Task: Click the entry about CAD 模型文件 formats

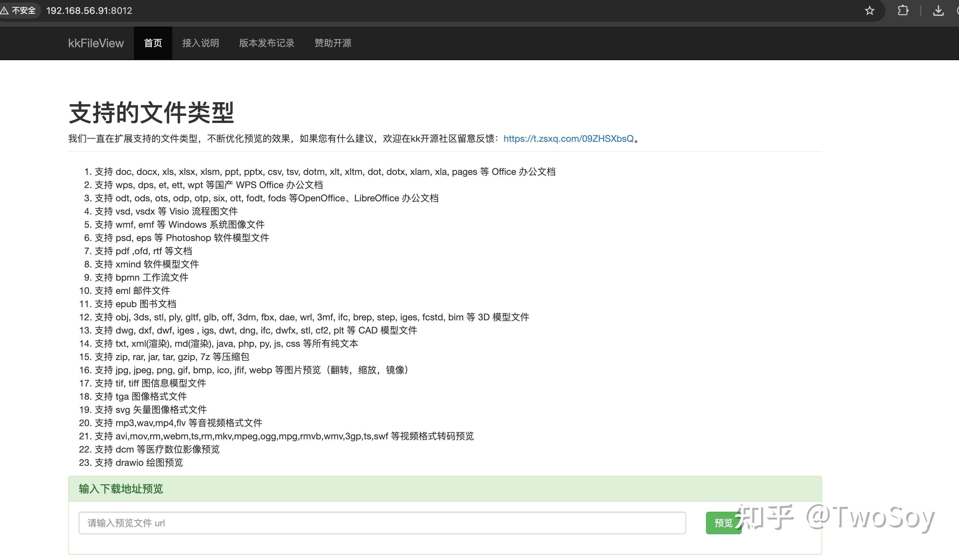Action: 247,330
